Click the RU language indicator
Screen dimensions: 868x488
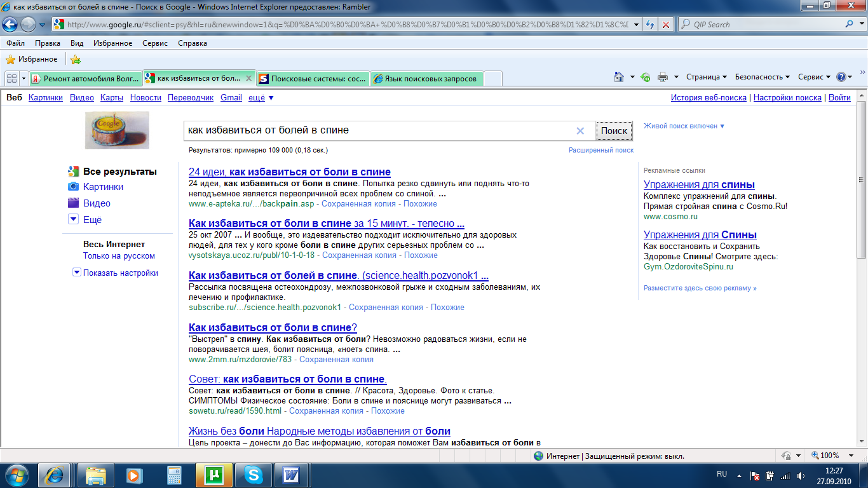click(722, 474)
